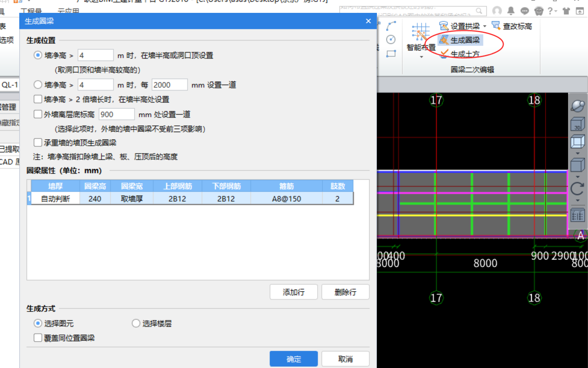Open the user account avatar
This screenshot has width=588, height=368.
(497, 11)
